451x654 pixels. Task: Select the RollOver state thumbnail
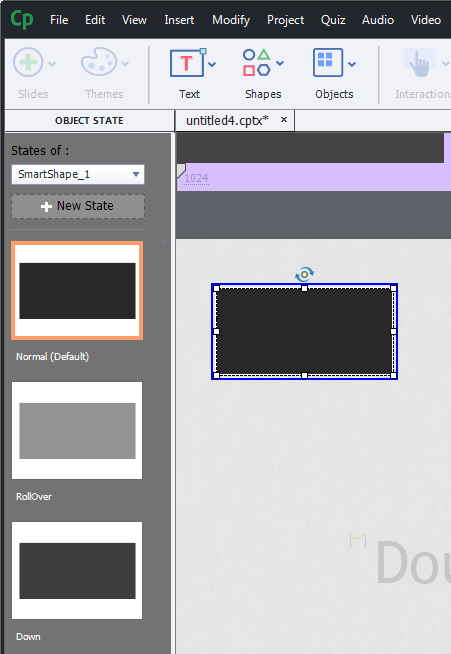(x=77, y=430)
